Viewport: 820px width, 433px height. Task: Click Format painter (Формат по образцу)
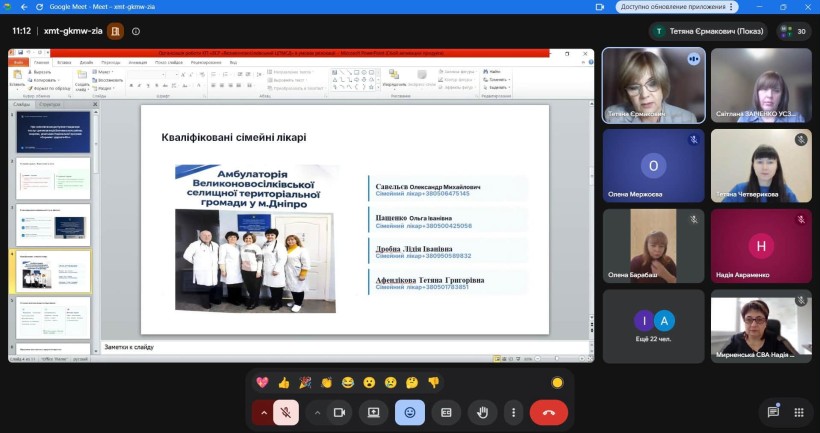(x=49, y=88)
